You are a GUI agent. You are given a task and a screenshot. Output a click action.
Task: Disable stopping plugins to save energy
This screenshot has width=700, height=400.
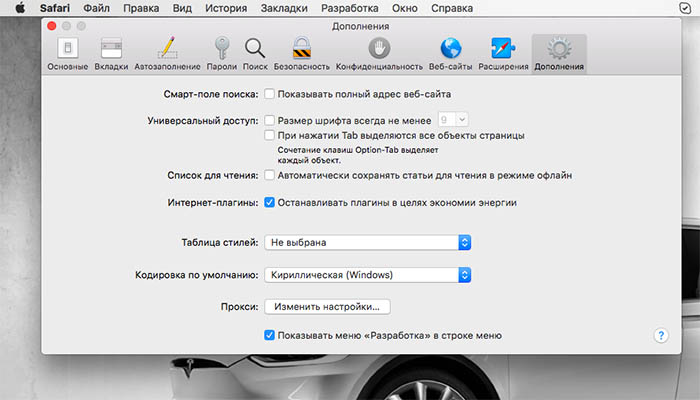(x=269, y=202)
